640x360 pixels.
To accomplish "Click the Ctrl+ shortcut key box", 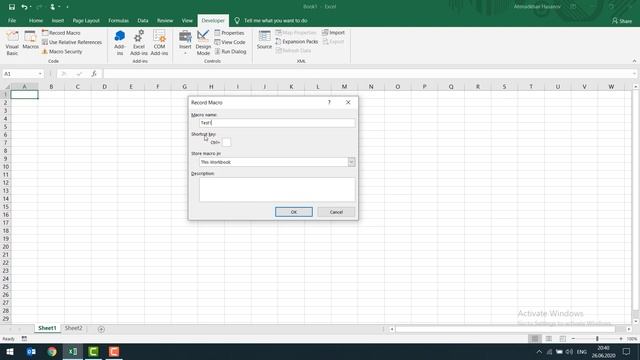I will [226, 142].
